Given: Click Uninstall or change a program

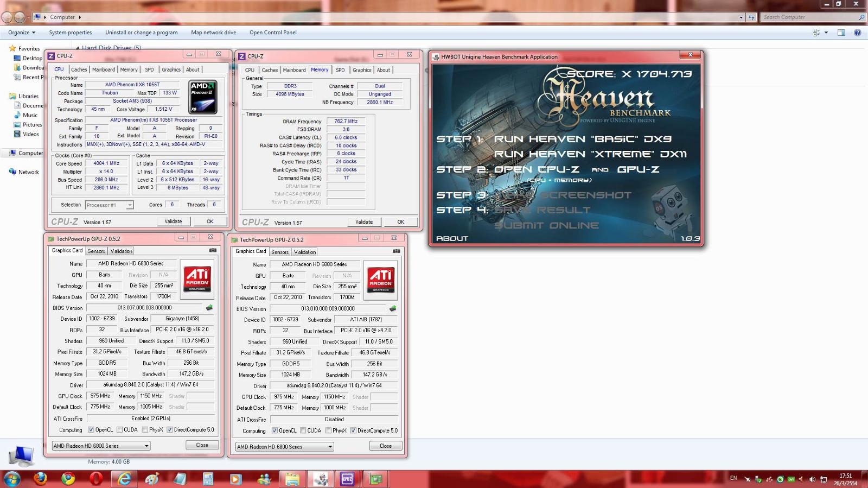Looking at the screenshot, I should [141, 33].
